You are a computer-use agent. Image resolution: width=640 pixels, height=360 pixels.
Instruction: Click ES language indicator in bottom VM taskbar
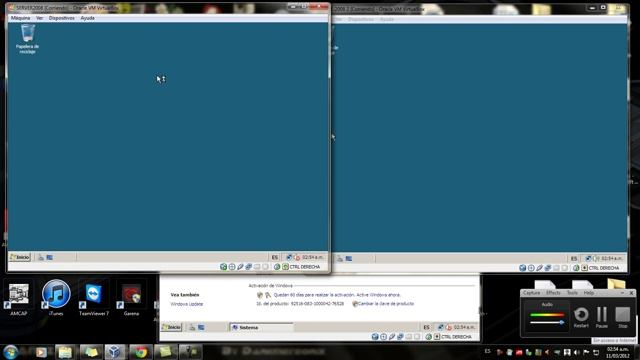coord(427,327)
